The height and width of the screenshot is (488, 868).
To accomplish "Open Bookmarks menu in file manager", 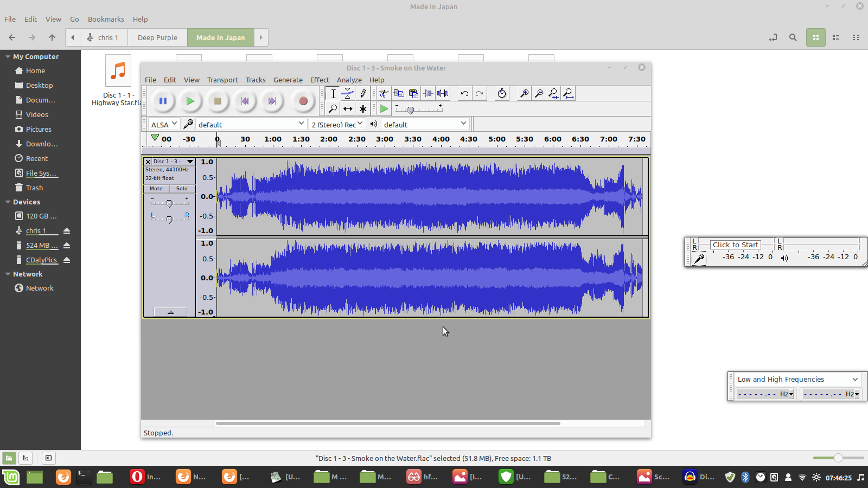I will (x=106, y=19).
